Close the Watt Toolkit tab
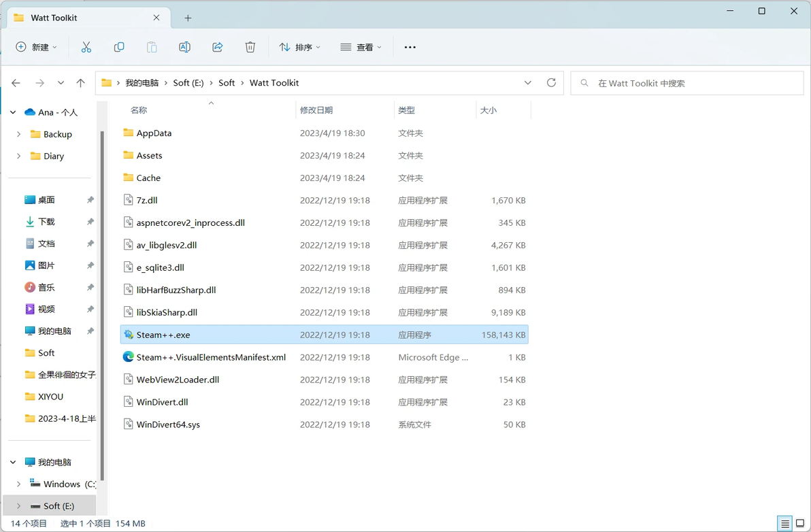Screen dimensions: 811x532 tap(156, 18)
